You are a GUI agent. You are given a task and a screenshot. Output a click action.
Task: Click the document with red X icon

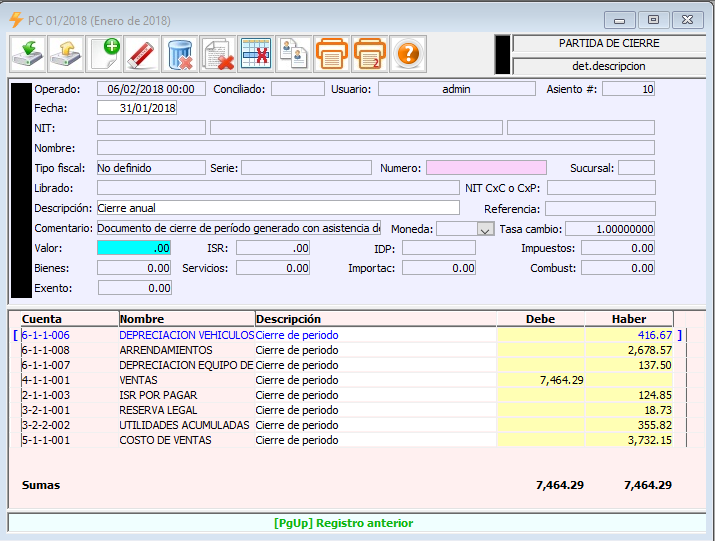[x=218, y=53]
